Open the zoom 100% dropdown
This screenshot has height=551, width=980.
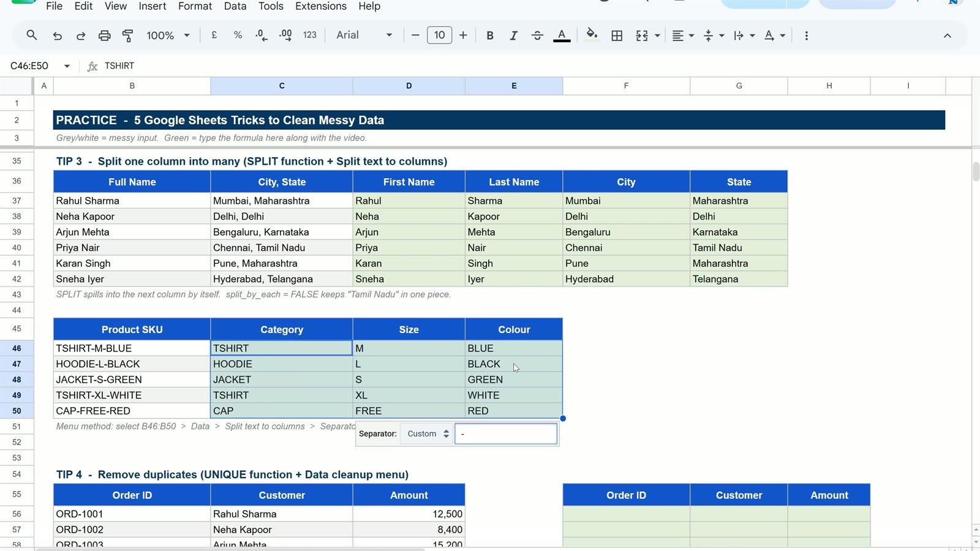click(x=168, y=36)
